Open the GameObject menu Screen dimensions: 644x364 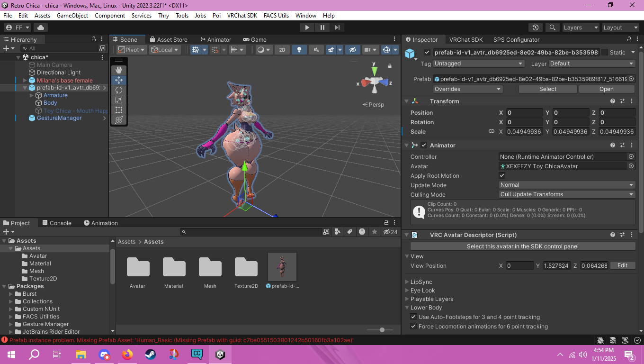tap(72, 16)
